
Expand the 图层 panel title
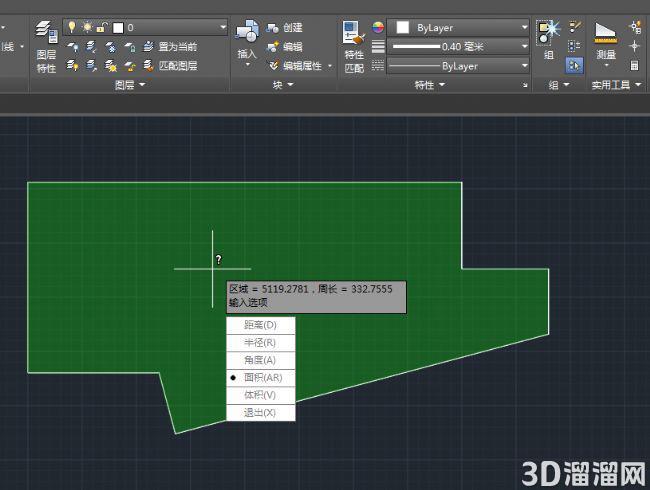[130, 85]
